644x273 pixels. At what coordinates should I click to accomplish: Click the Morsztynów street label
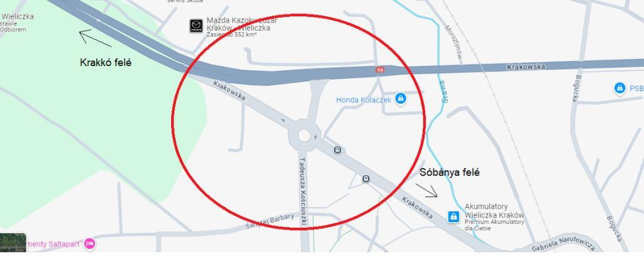point(454,43)
